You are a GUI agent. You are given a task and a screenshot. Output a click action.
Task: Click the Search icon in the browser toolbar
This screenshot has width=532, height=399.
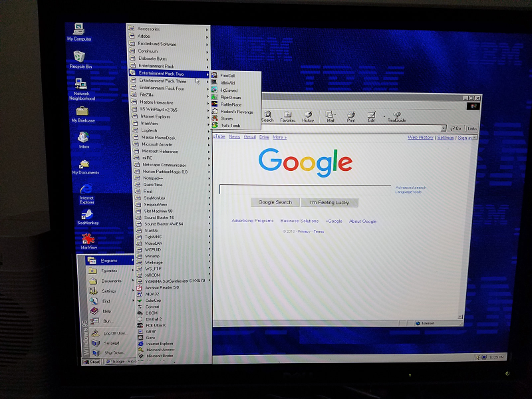267,116
